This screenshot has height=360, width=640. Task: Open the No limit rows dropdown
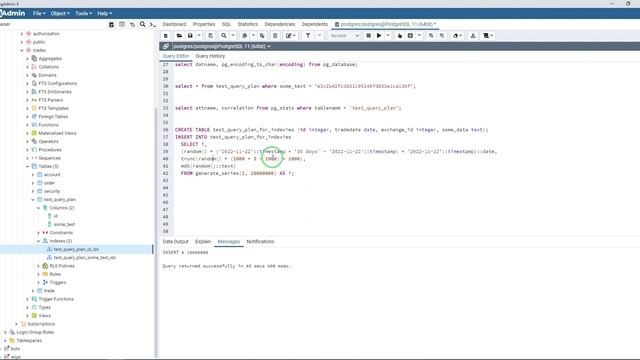[345, 36]
